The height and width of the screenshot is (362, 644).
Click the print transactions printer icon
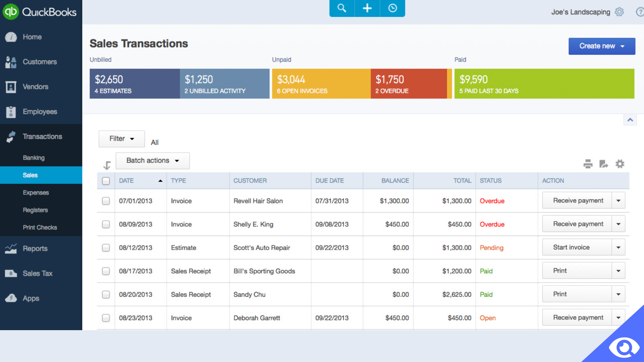[x=588, y=164]
